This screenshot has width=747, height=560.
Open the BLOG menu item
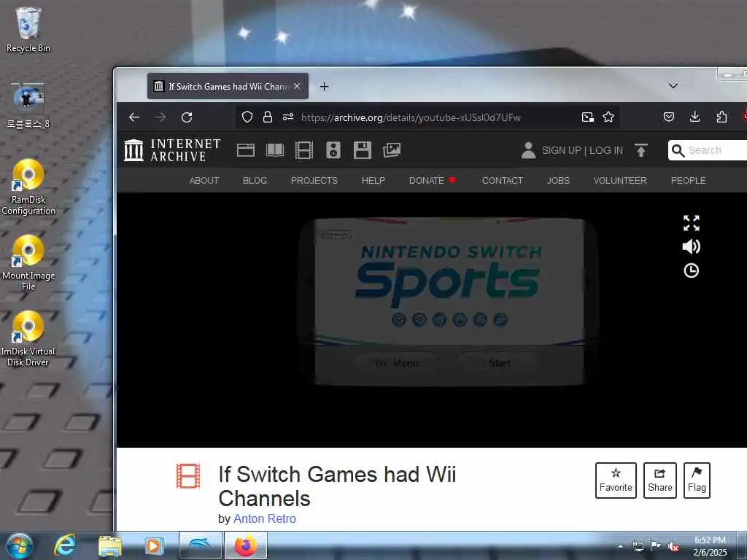point(255,181)
